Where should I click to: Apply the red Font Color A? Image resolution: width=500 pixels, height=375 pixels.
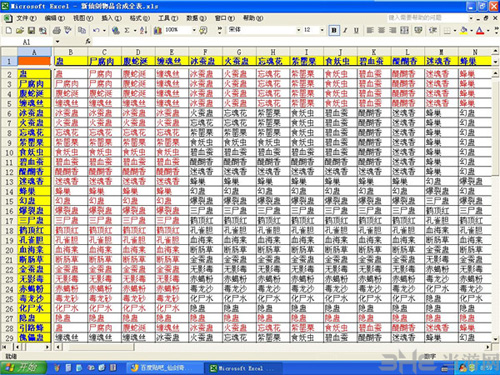(480, 30)
